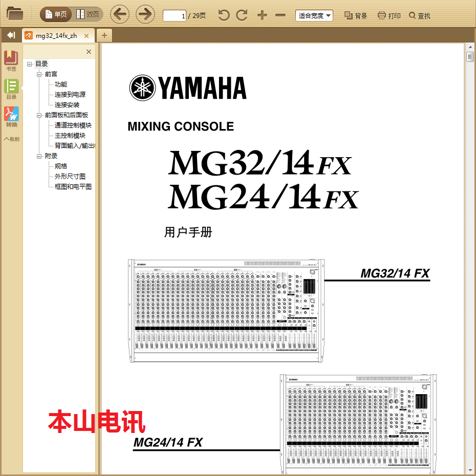Viewport: 476px width, 476px height.
Task: Open the 适合宽度 zoom dropdown
Action: [314, 15]
